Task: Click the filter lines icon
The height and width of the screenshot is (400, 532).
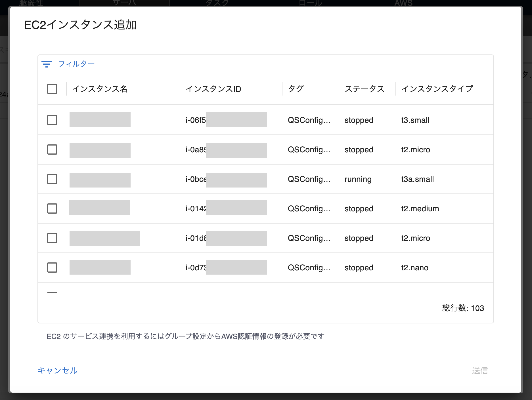Action: pos(47,64)
